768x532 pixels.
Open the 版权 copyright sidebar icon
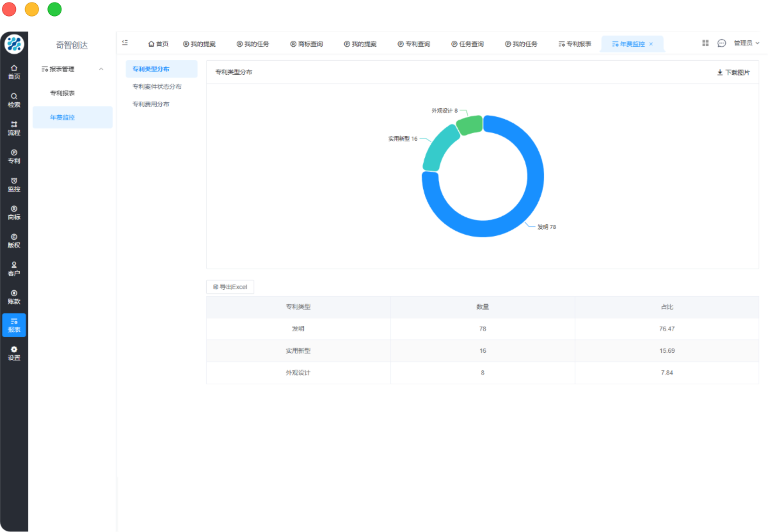[14, 240]
